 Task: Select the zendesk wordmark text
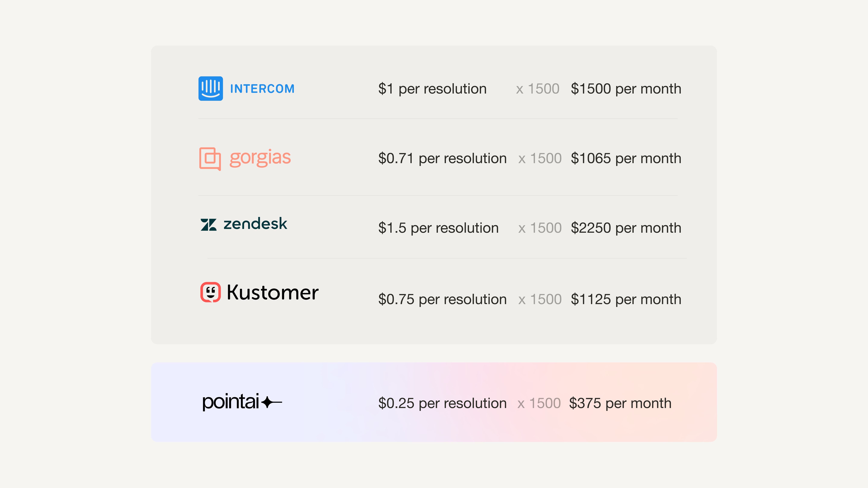pos(255,224)
